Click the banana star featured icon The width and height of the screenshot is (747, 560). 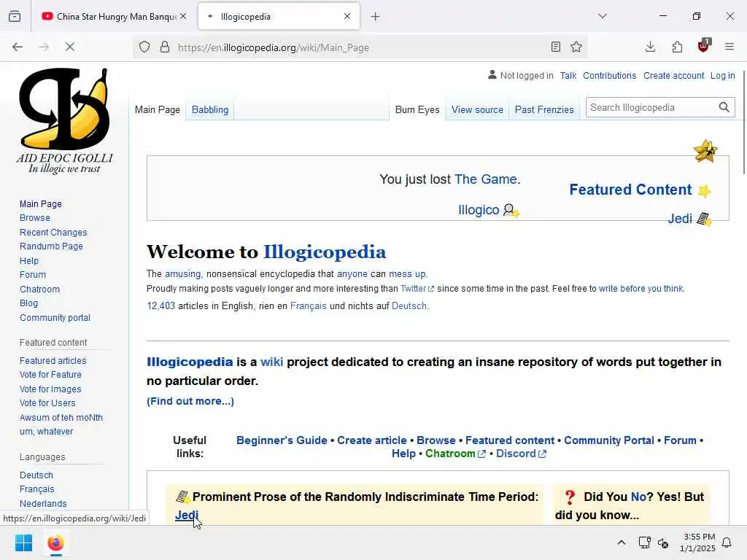(x=705, y=151)
